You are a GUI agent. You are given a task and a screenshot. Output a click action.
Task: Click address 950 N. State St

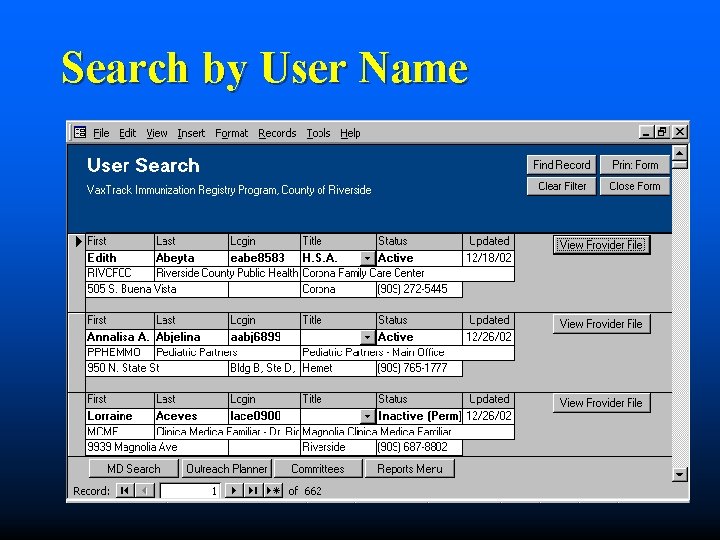(x=157, y=369)
